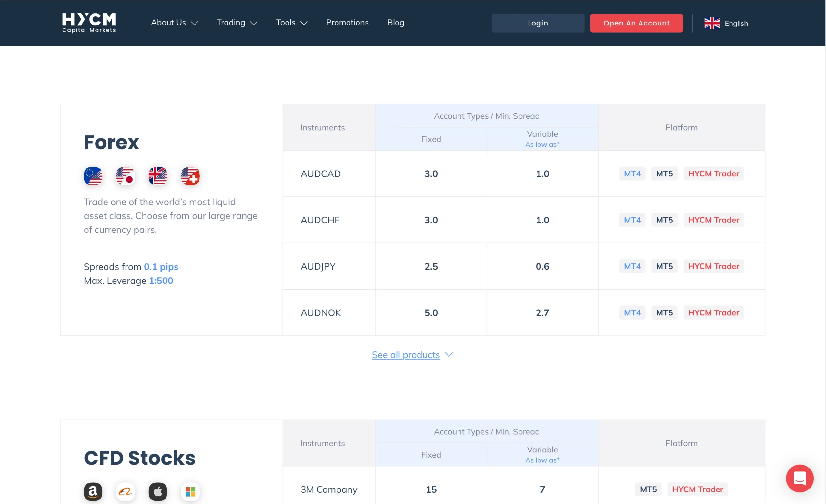Select MT5 tag in AUDJPY row
The height and width of the screenshot is (504, 826).
click(664, 266)
